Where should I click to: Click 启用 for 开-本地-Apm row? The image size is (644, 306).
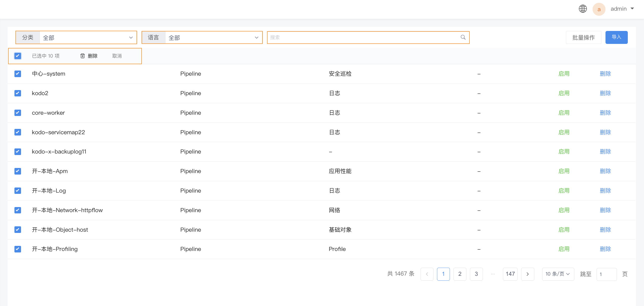[564, 171]
